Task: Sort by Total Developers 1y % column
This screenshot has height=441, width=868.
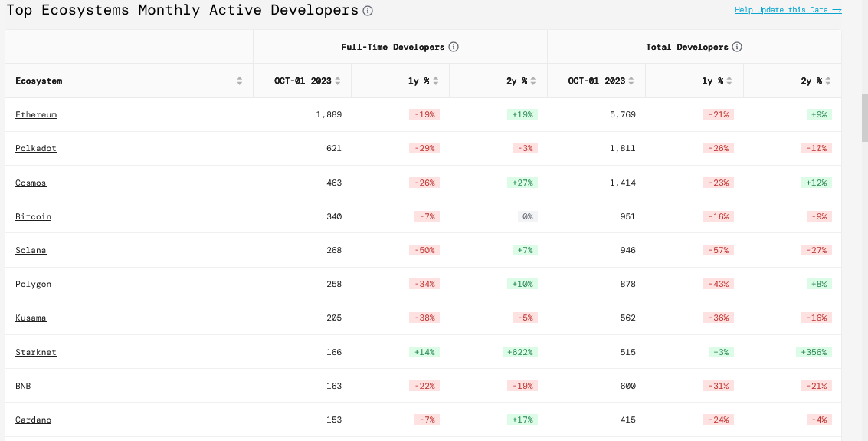Action: point(730,81)
